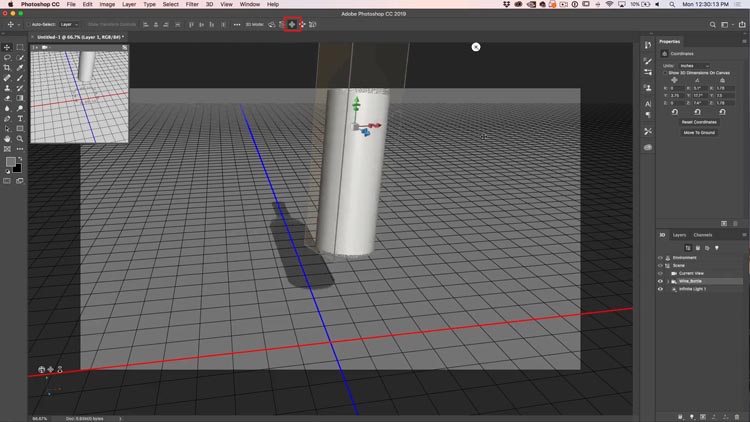Open the Window menu
The width and height of the screenshot is (750, 422).
point(250,4)
